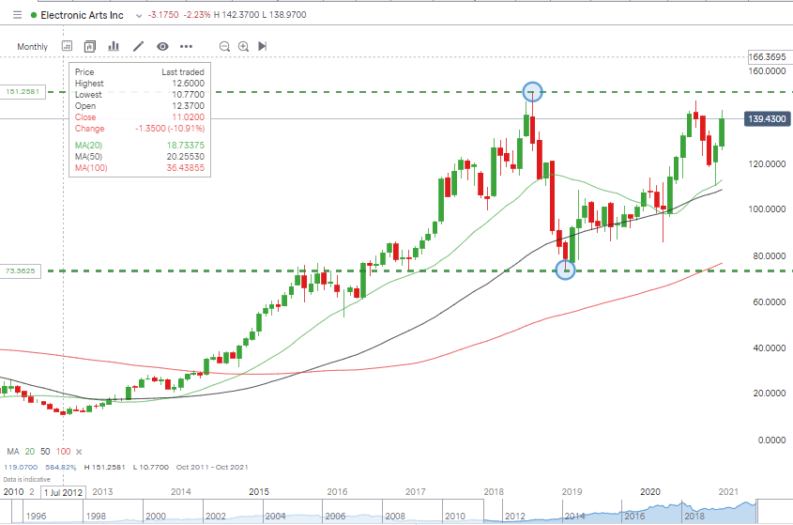
Task: Open the Monthly timeframe selector
Action: click(x=32, y=47)
